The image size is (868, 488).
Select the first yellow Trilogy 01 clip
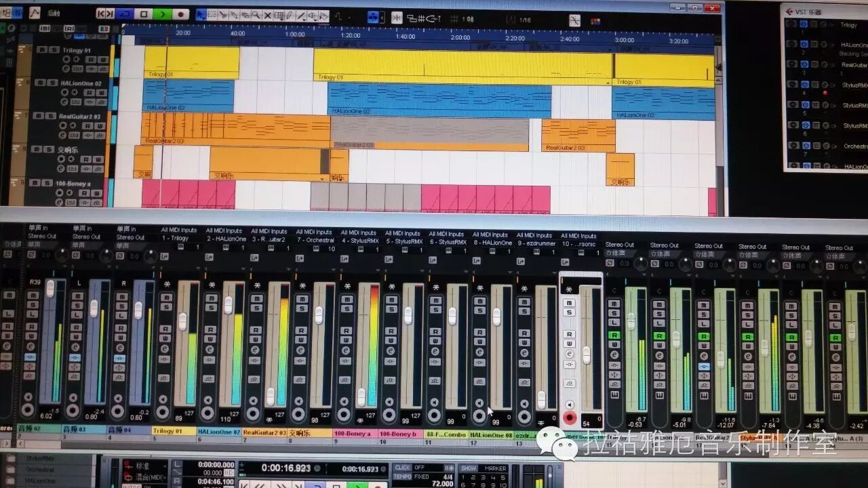(192, 62)
